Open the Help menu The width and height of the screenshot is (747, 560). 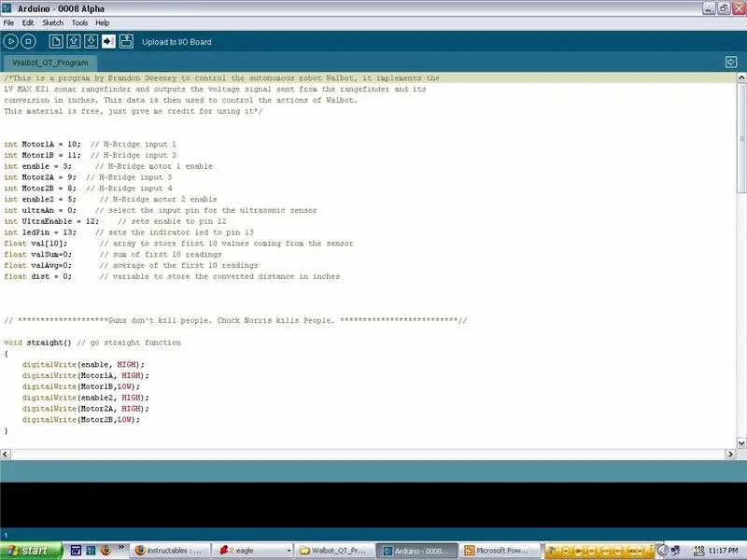102,22
